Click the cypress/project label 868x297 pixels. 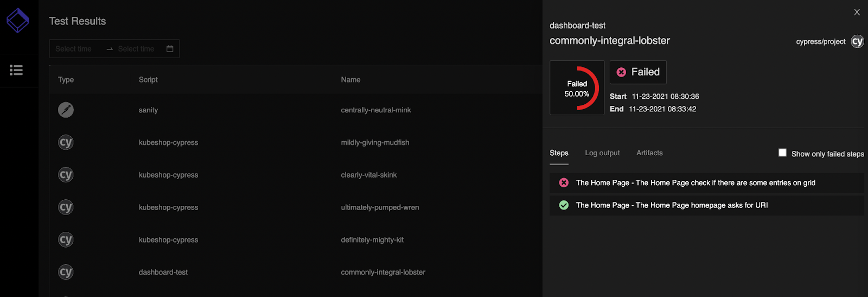tap(821, 42)
